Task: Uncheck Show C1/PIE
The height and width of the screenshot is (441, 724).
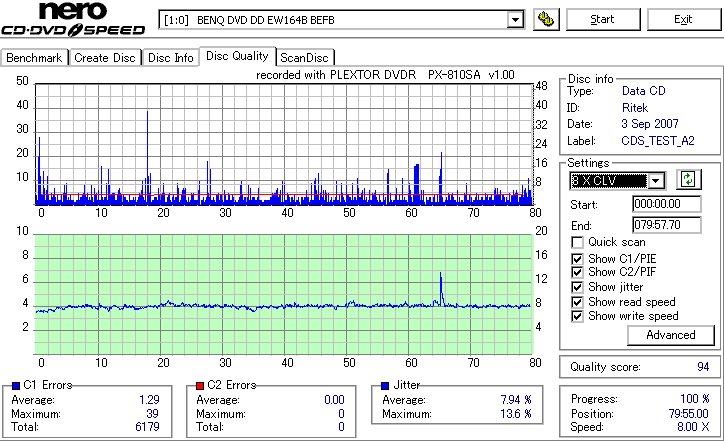Action: (x=577, y=259)
